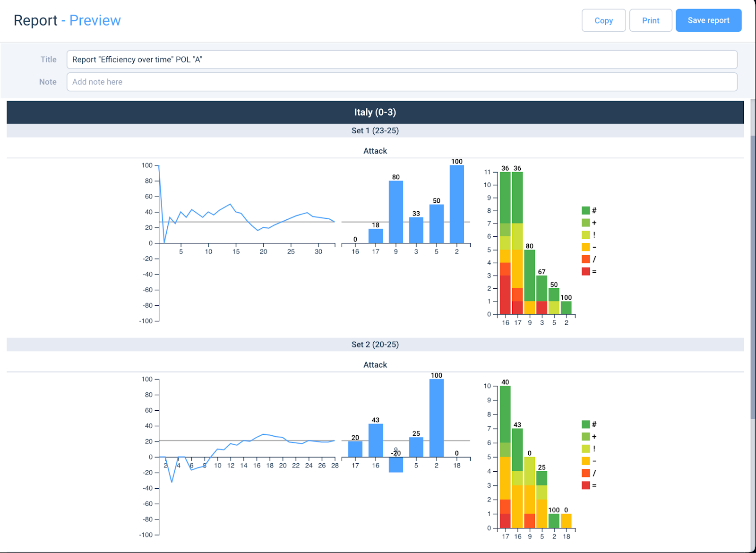Click the Print button
Viewport: 756px width, 553px height.
651,20
